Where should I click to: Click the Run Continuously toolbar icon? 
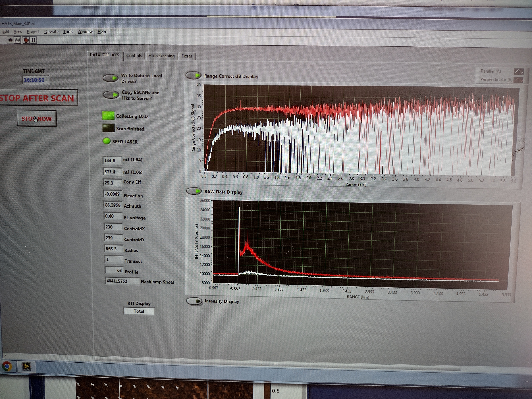click(18, 40)
